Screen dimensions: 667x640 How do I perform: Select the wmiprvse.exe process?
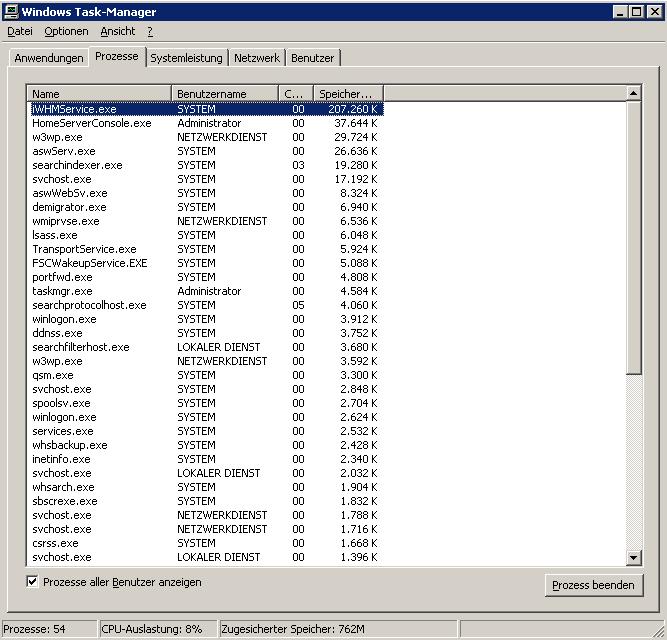pyautogui.click(x=205, y=221)
